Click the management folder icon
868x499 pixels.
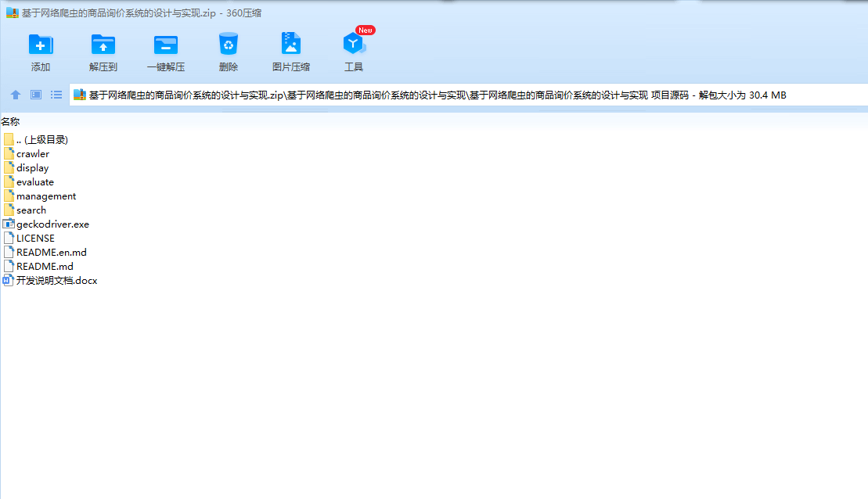click(x=9, y=196)
